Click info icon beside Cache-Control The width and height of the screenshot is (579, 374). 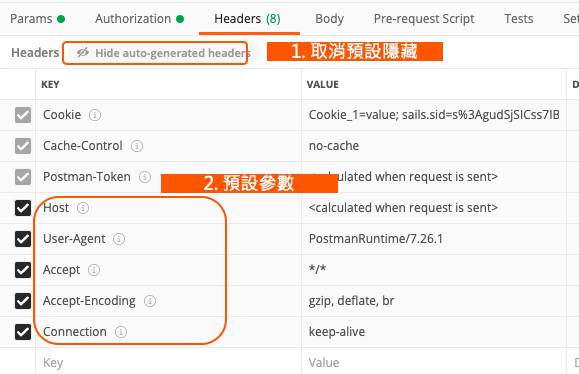[x=137, y=146]
